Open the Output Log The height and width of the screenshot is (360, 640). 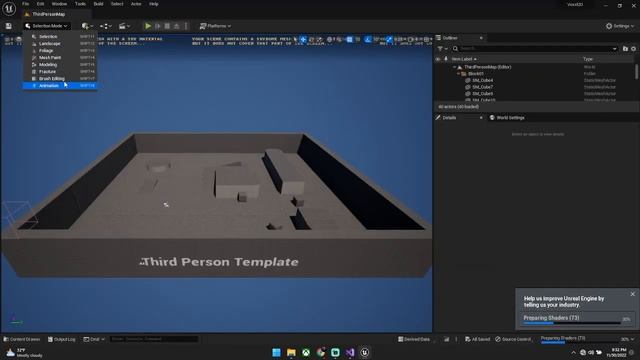62,339
